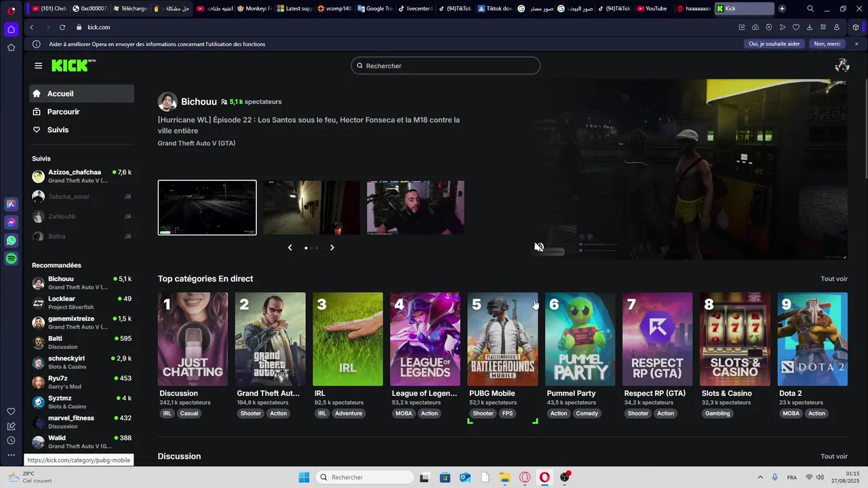Take a snapshot with camera icon
Image resolution: width=868 pixels, height=488 pixels.
pyautogui.click(x=755, y=27)
